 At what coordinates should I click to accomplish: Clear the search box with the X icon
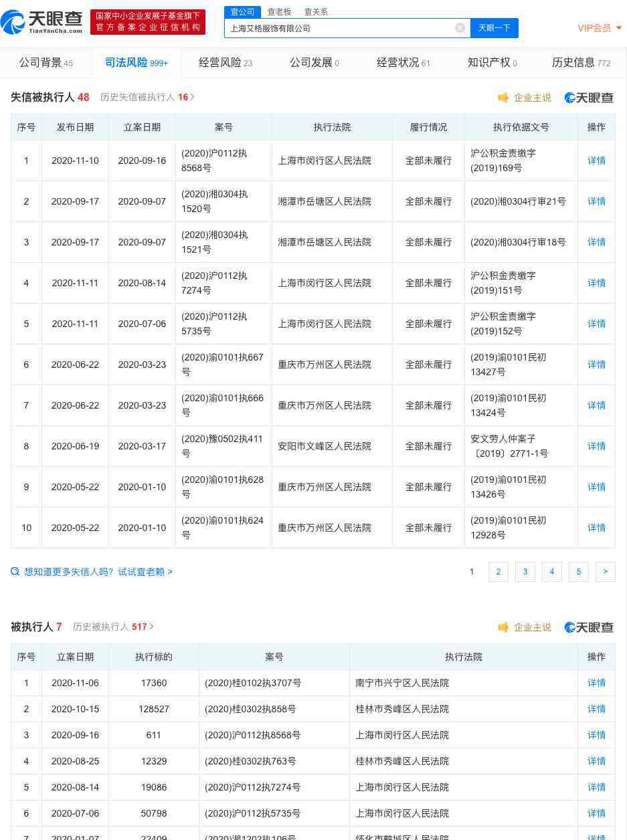click(460, 27)
